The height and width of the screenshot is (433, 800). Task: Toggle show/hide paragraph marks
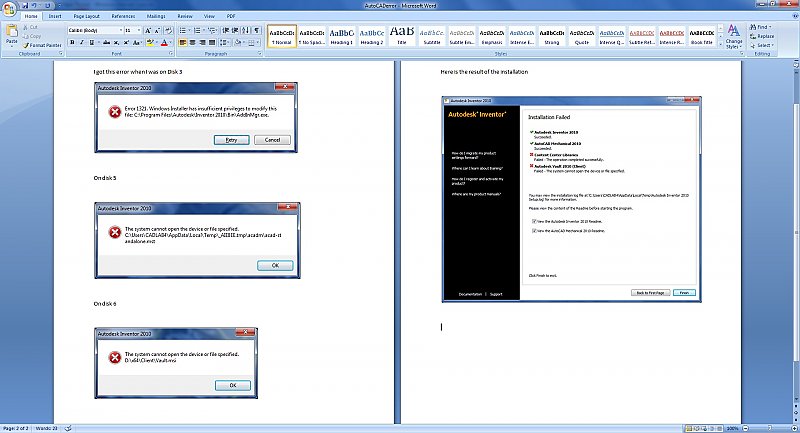click(x=257, y=31)
